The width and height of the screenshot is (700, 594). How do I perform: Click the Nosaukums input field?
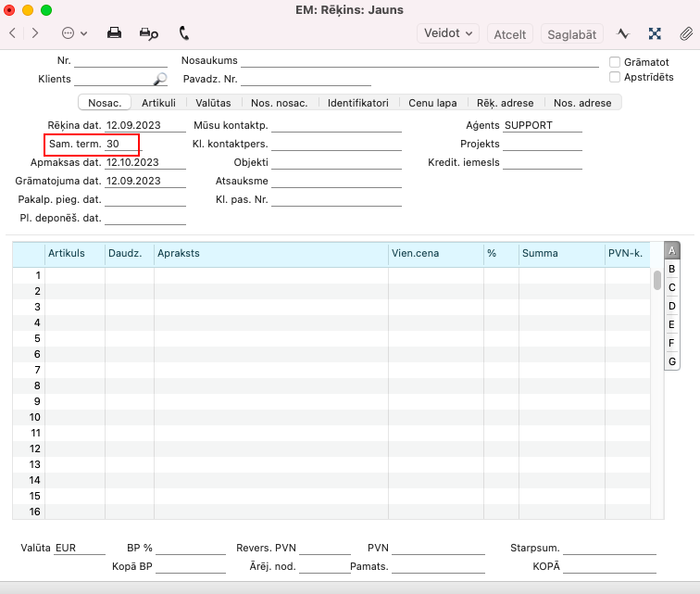point(419,61)
